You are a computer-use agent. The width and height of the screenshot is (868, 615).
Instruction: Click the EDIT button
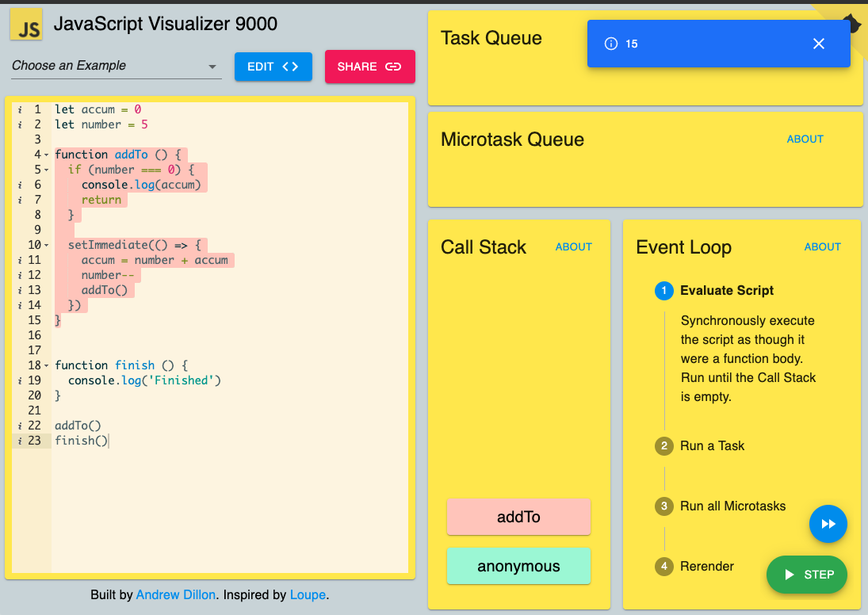coord(273,67)
